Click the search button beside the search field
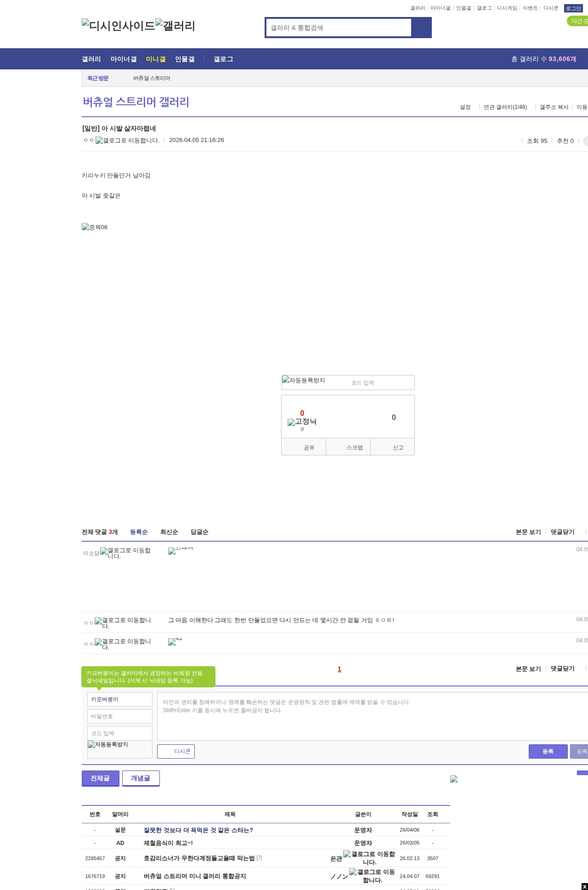 pyautogui.click(x=421, y=28)
